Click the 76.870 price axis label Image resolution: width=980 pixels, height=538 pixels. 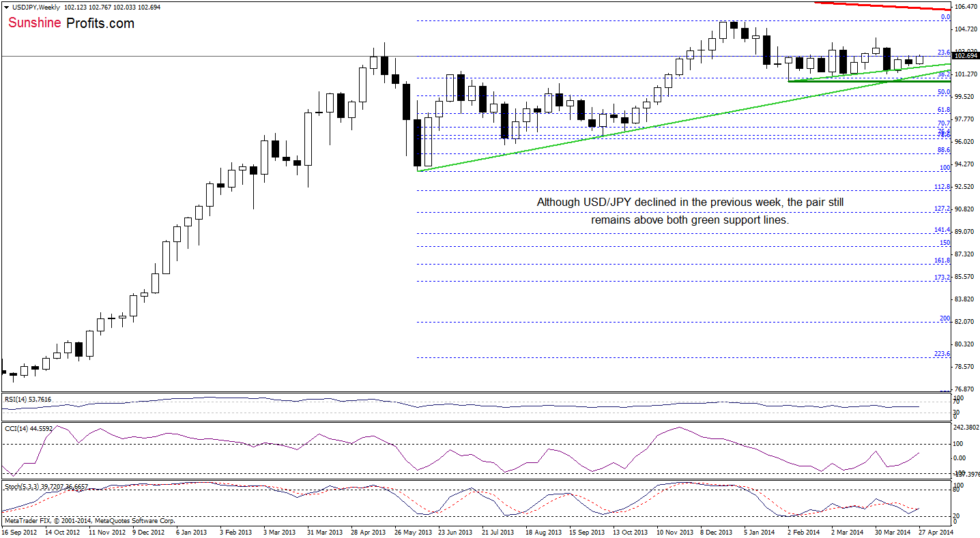click(965, 389)
